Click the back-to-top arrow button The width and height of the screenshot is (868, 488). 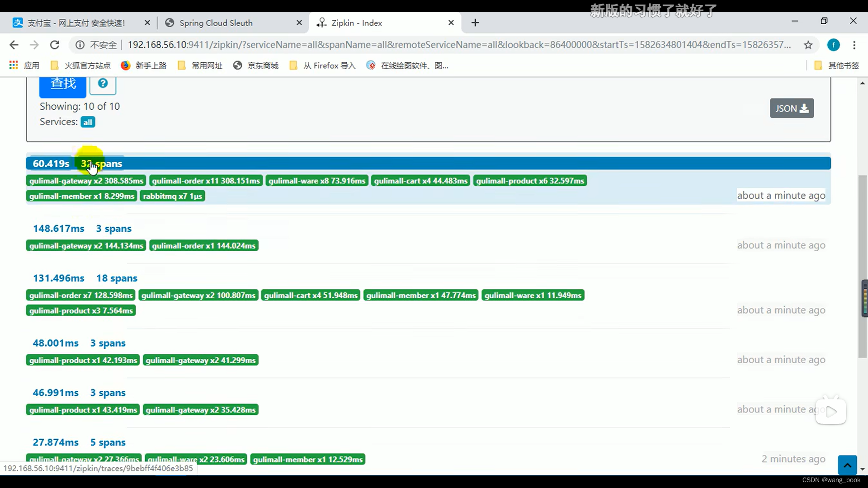(x=847, y=465)
